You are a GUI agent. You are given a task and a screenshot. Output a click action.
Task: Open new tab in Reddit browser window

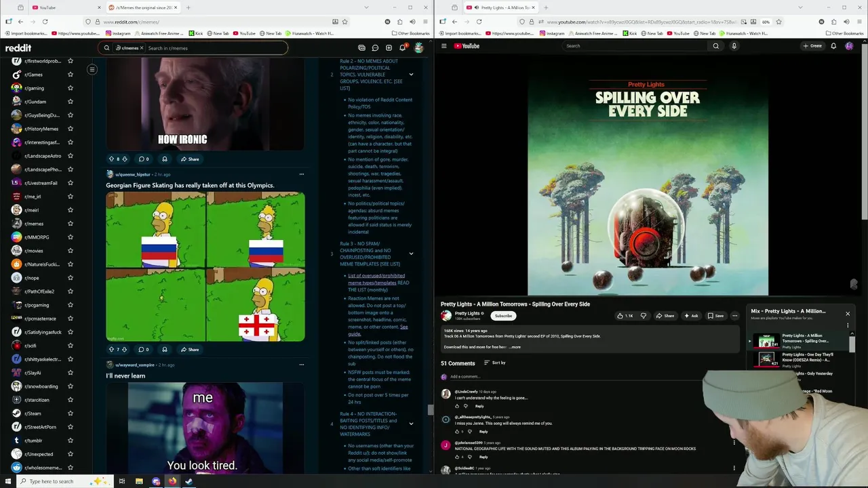[x=188, y=7]
